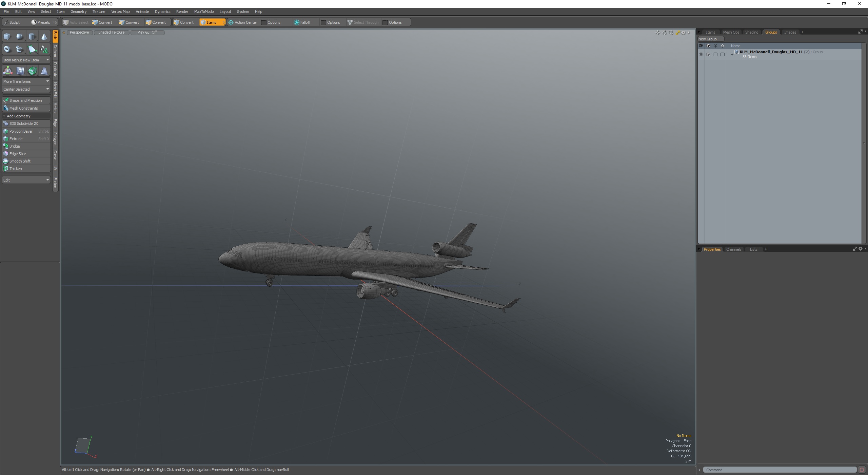Switch to the Mesh Ops tab
The width and height of the screenshot is (868, 475).
tap(731, 32)
